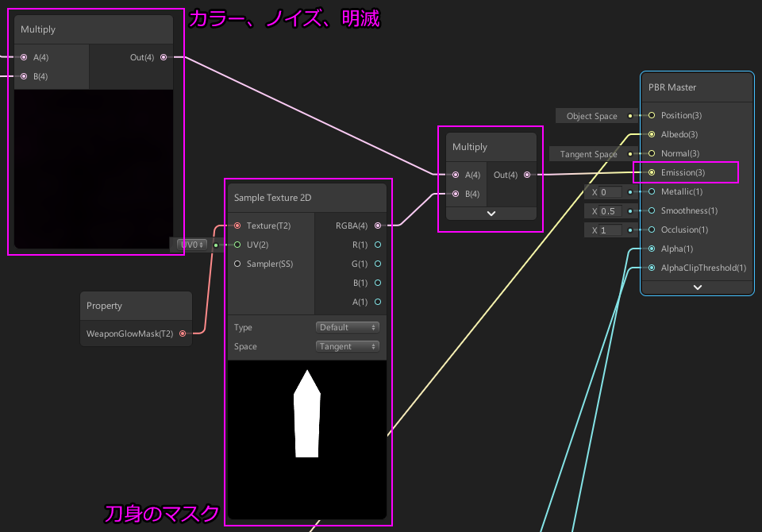762x532 pixels.
Task: Click the A(1) output port of Sample Texture 2D
Action: pyautogui.click(x=378, y=302)
